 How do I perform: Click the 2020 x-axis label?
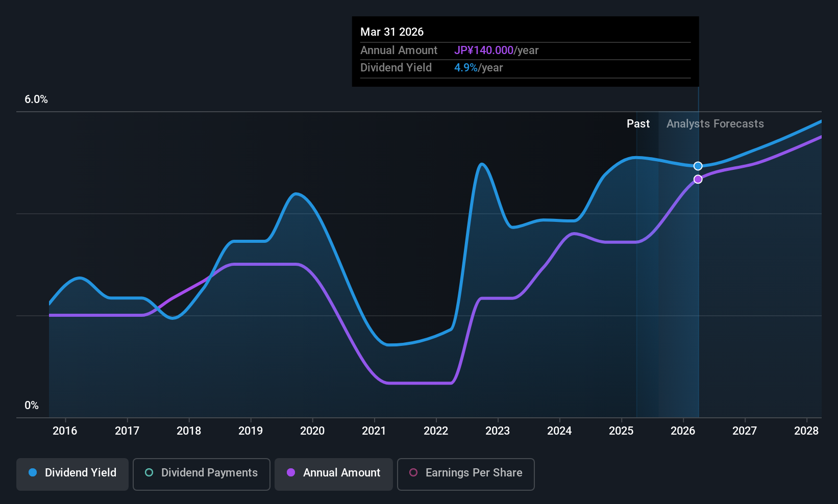pos(312,431)
